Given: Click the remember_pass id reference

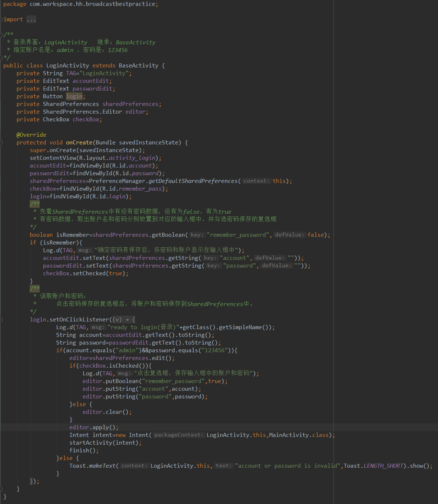Looking at the screenshot, I should [140, 189].
